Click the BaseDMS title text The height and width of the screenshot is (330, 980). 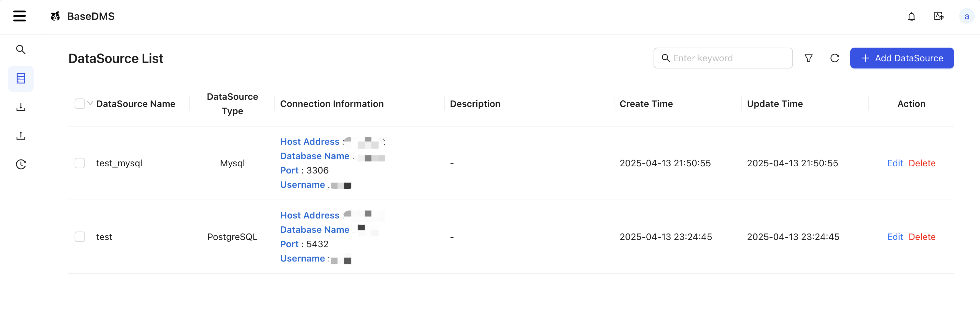tap(91, 16)
